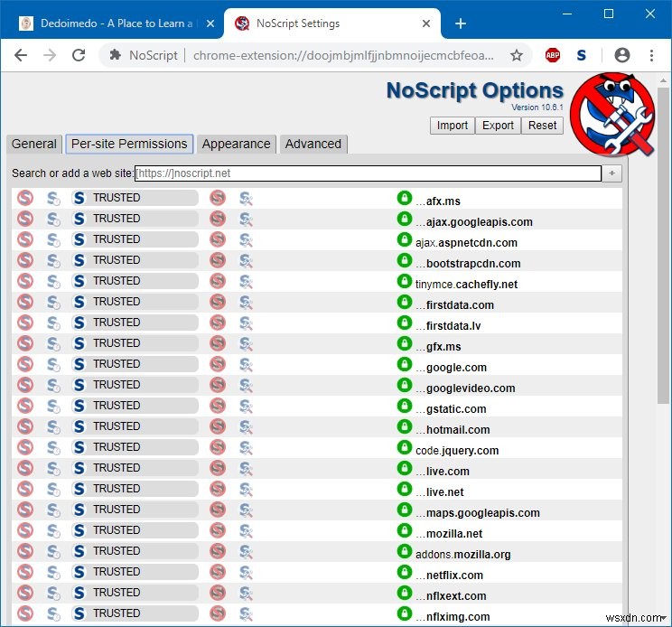
Task: Click the maps.googleapis.com site entry
Action: coord(478,513)
